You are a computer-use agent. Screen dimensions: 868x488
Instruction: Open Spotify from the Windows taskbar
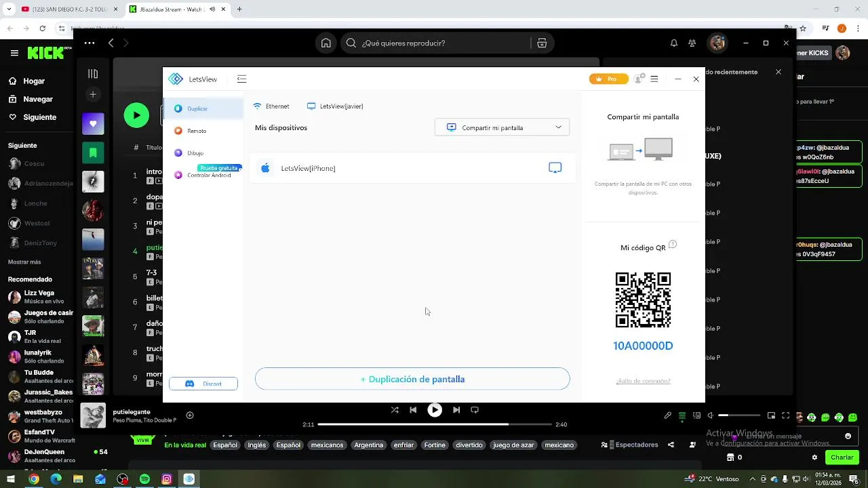tap(144, 479)
